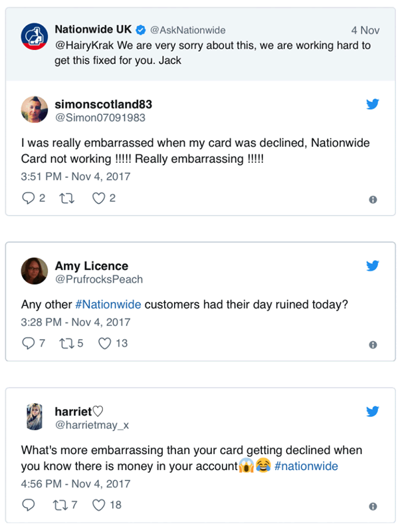The height and width of the screenshot is (532, 400).
Task: Click the Twitter bird on Amy Licence's tweet
Action: pos(373,266)
